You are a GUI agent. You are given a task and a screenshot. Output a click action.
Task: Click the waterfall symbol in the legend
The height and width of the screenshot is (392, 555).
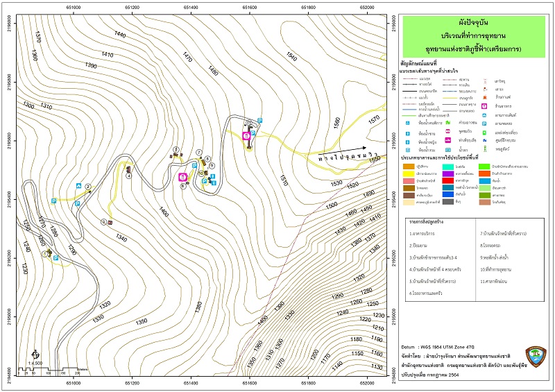(x=448, y=150)
